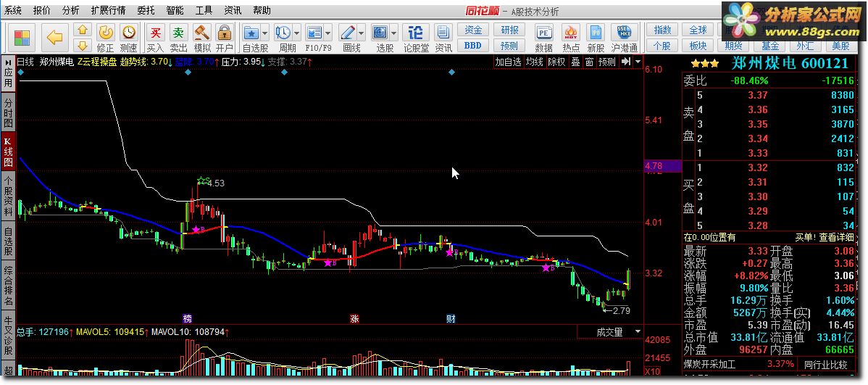The image size is (868, 385).
Task: Open the 智能 menu
Action: [x=175, y=11]
